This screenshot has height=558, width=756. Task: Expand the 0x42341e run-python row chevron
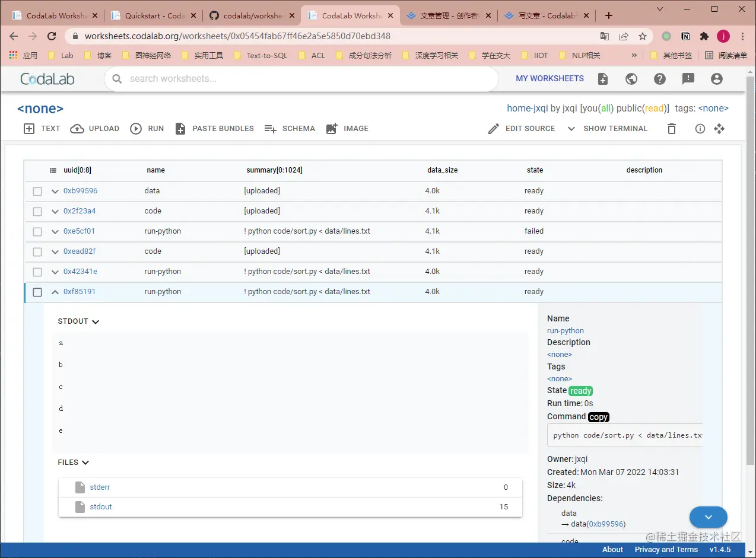55,272
